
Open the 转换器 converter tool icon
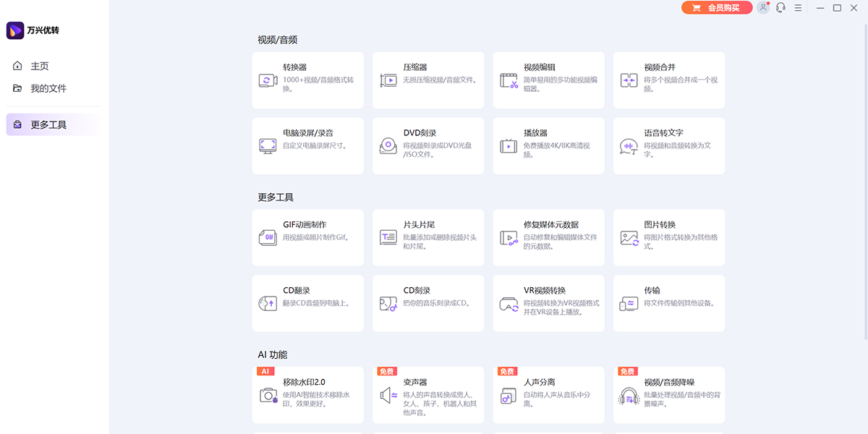(268, 80)
